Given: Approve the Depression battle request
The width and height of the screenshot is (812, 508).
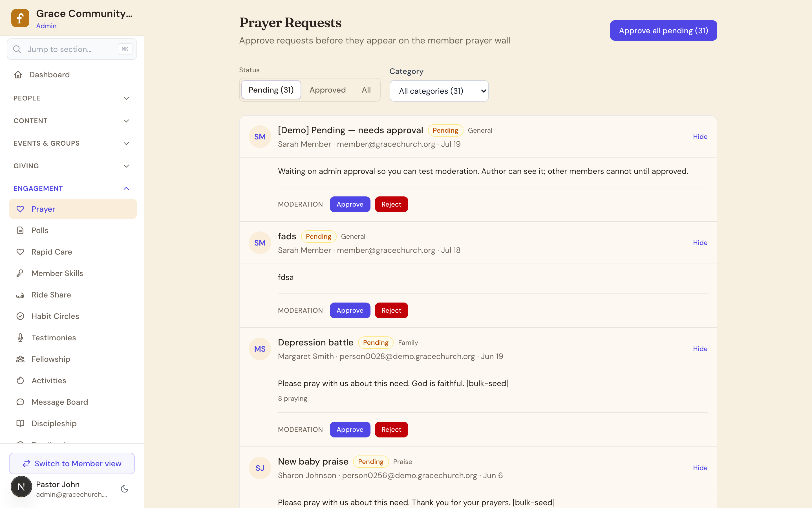Looking at the screenshot, I should (350, 430).
